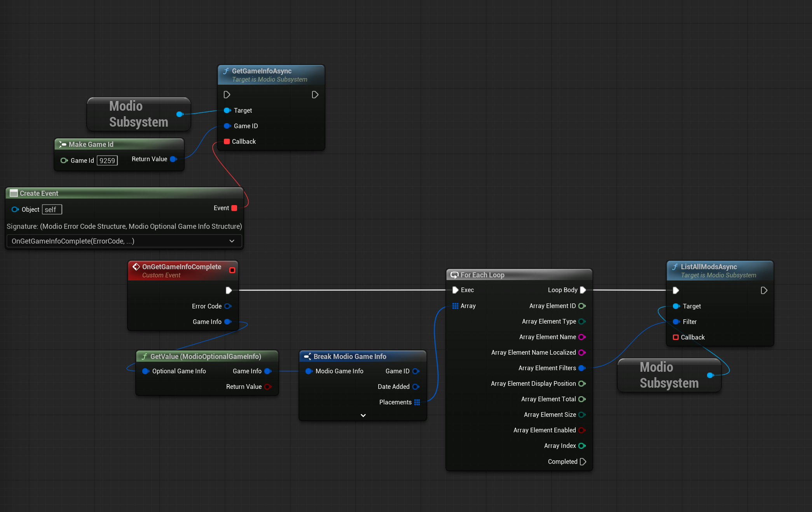The height and width of the screenshot is (512, 812).
Task: Click Event delegate pin on Create Event
Action: pos(234,208)
